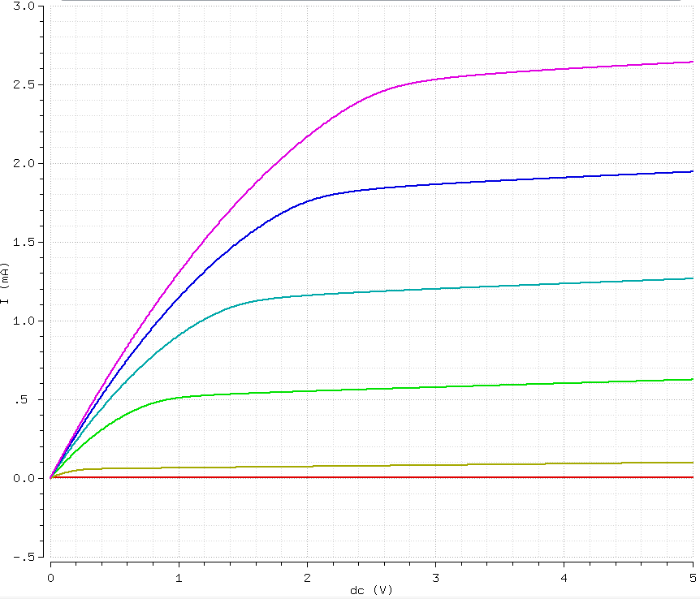The height and width of the screenshot is (599, 700).
Task: Click the y-axis tick value 1.5
Action: tap(24, 242)
